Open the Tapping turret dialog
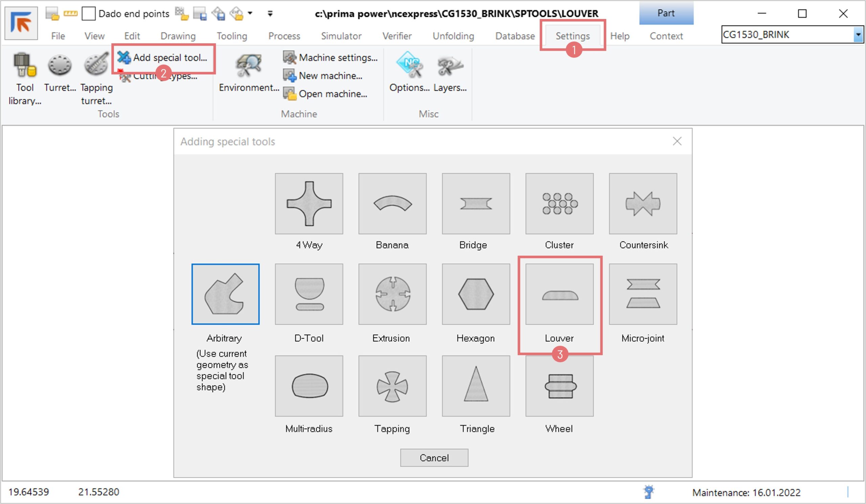Image resolution: width=866 pixels, height=504 pixels. 96,78
